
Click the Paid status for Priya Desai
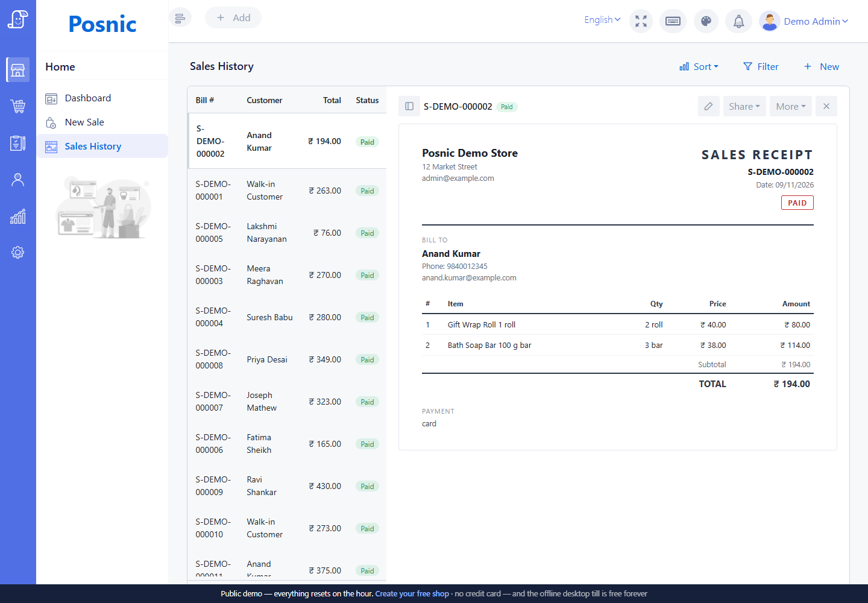pyautogui.click(x=367, y=360)
